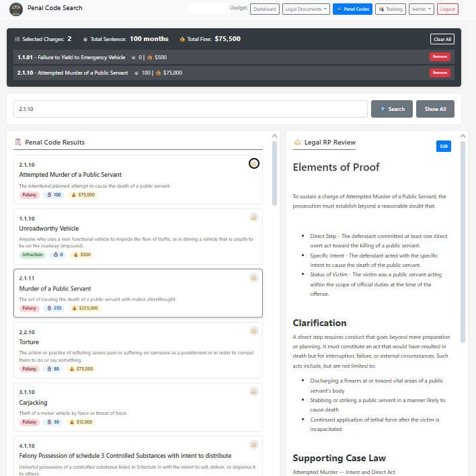Log out using the Logout button
Viewport: 476px width, 476px height.
pos(448,9)
